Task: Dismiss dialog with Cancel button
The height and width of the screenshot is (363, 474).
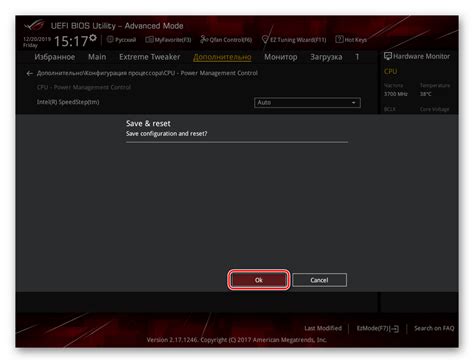Action: [319, 280]
